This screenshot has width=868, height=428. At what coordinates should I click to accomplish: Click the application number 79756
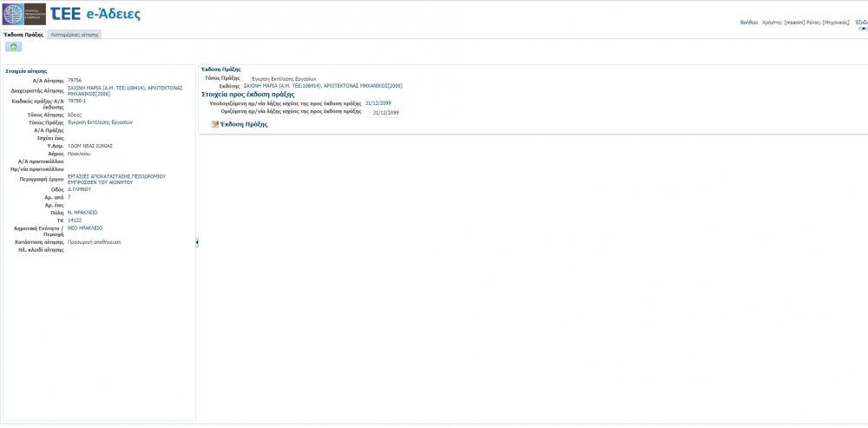(x=75, y=80)
